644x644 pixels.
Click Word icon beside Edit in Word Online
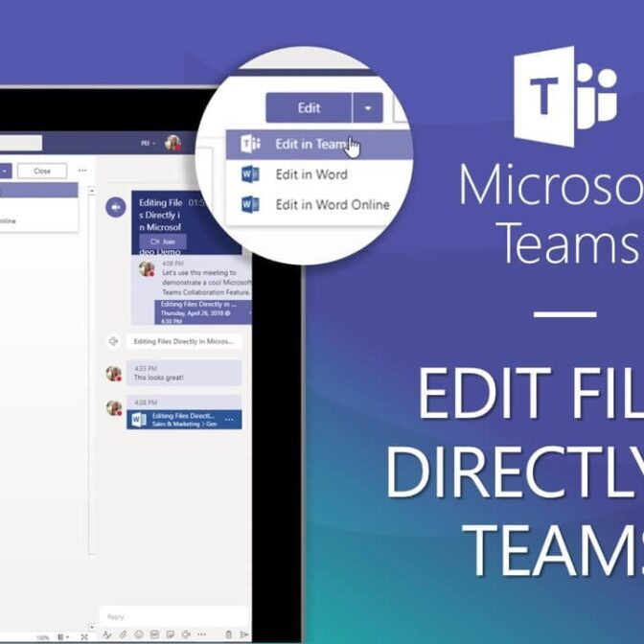click(250, 204)
